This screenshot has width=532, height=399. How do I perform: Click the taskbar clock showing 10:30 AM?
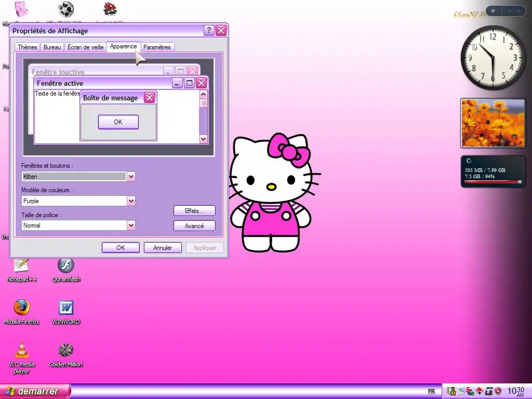click(x=516, y=391)
